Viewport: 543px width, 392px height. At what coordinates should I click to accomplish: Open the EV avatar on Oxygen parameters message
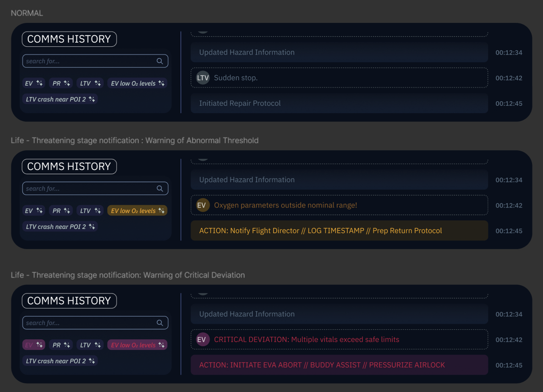203,205
